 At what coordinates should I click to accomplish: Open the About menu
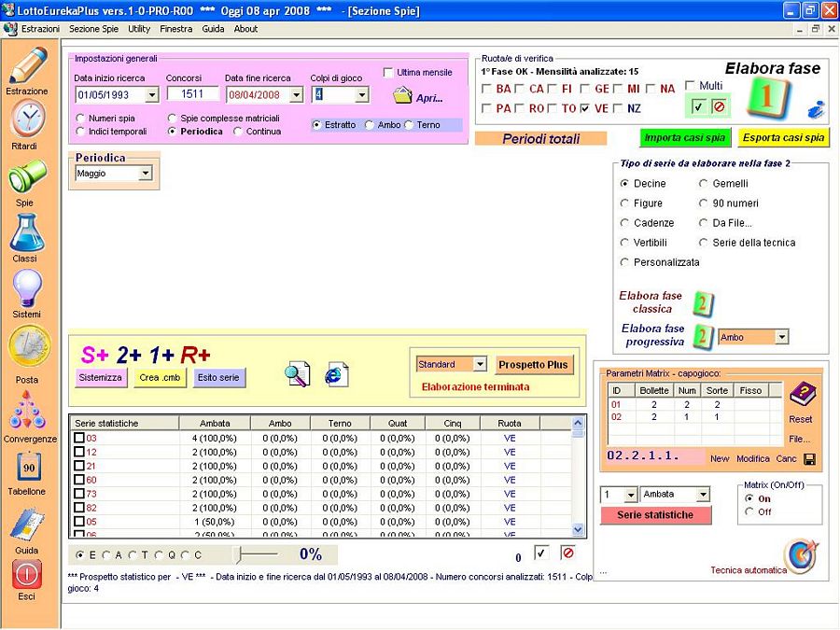245,29
